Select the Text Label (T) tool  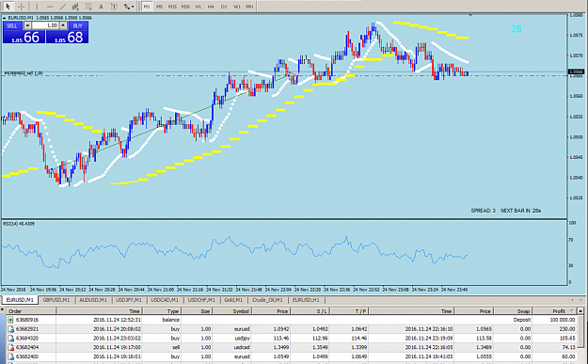tap(114, 7)
